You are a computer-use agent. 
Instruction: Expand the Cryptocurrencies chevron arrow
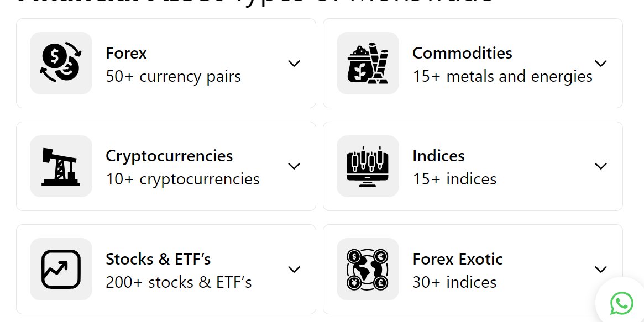point(294,166)
